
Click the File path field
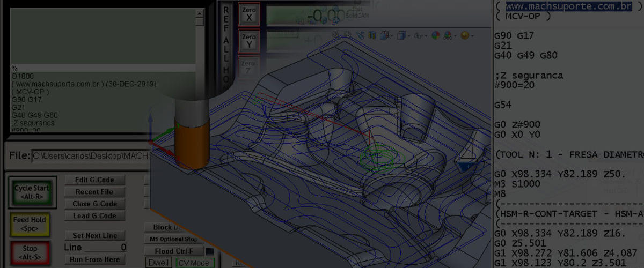tap(90, 156)
